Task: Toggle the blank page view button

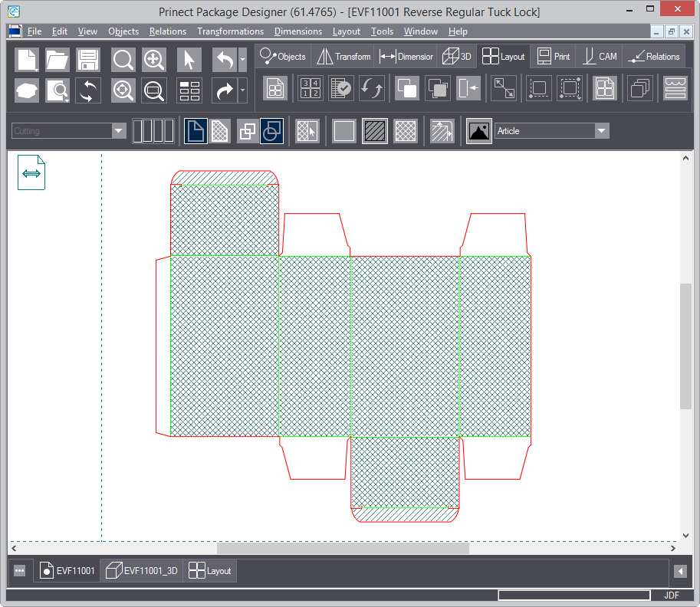Action: tap(196, 131)
